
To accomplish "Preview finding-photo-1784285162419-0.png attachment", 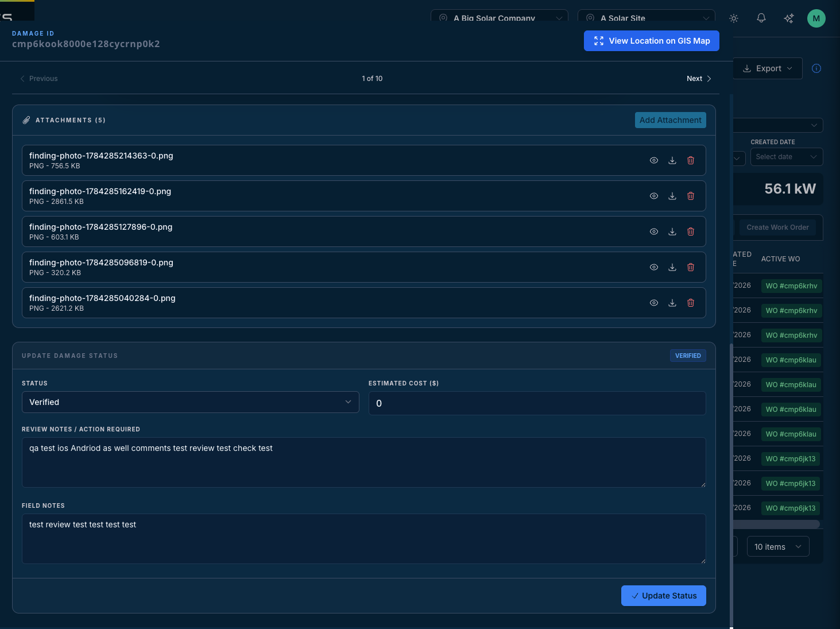I will pyautogui.click(x=654, y=196).
